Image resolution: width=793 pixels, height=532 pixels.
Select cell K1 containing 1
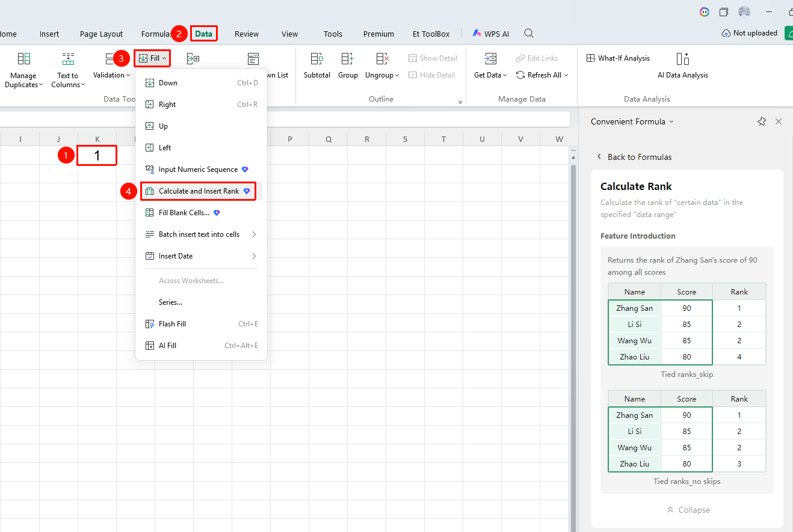click(x=97, y=156)
